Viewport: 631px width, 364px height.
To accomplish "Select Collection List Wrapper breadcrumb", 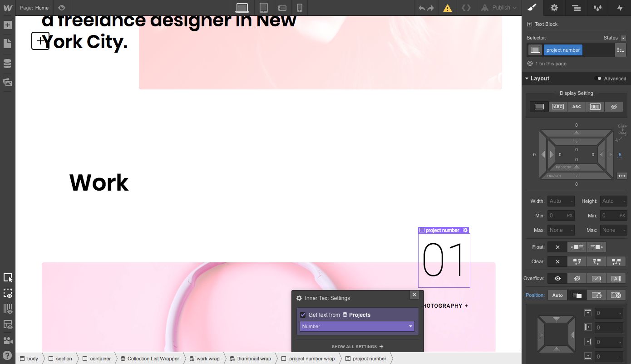I will click(x=149, y=359).
